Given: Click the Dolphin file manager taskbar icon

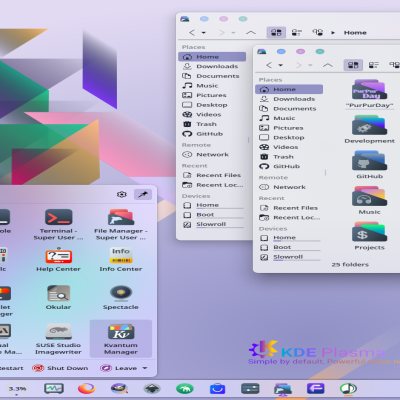Looking at the screenshot, I should pos(283,389).
